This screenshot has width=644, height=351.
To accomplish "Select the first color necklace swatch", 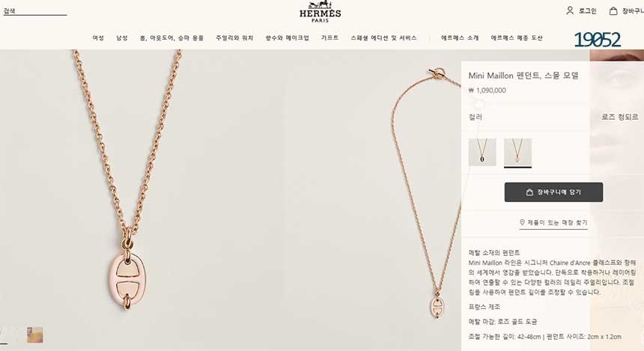I will 482,153.
